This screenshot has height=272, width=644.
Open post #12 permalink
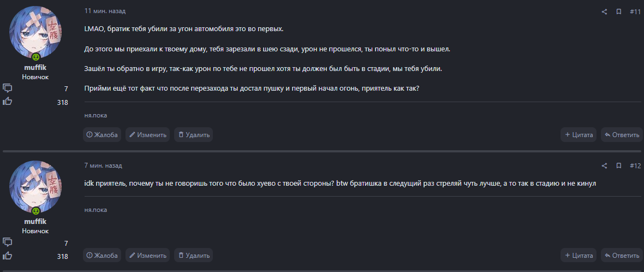[635, 165]
